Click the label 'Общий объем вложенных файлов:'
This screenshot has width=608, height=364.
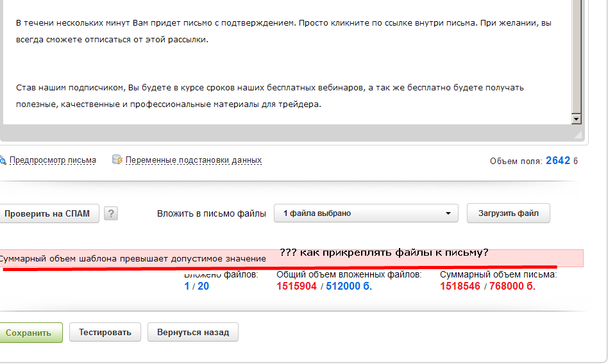pyautogui.click(x=349, y=274)
